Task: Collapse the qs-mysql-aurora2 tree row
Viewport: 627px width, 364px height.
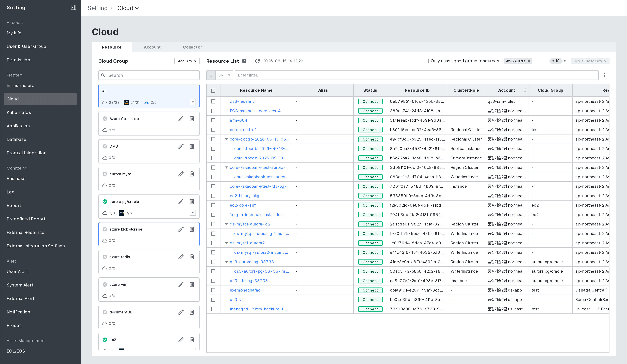Action: (x=226, y=243)
